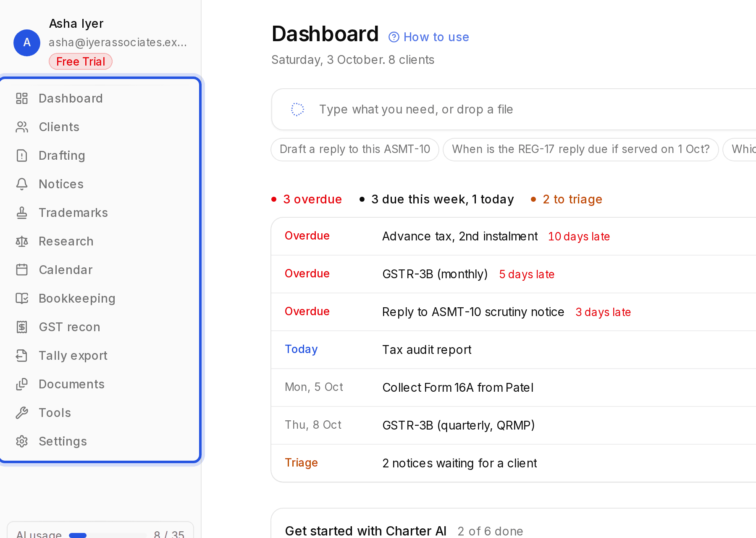Open the Clients menu item
This screenshot has width=756, height=538.
[x=100, y=127]
